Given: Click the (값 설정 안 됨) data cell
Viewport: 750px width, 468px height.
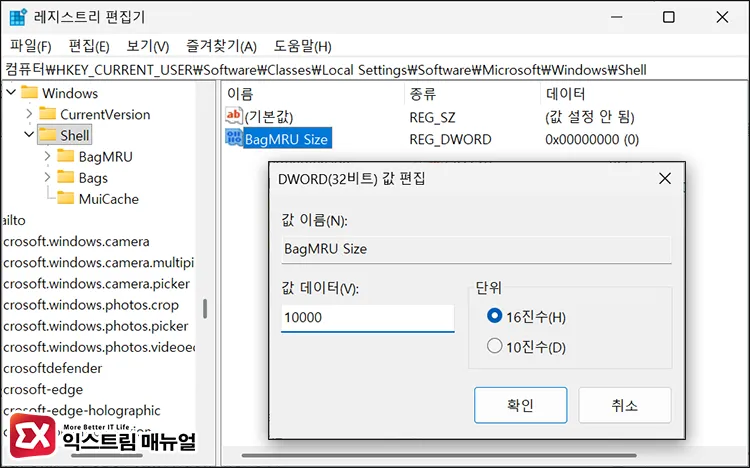Looking at the screenshot, I should click(589, 117).
